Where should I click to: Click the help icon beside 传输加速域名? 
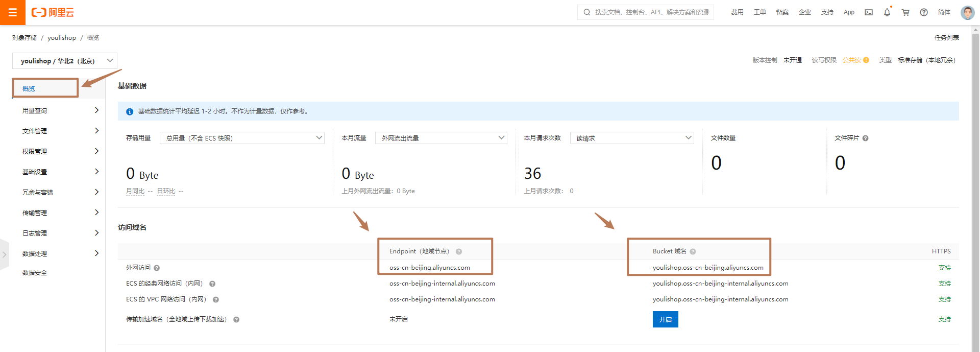236,319
